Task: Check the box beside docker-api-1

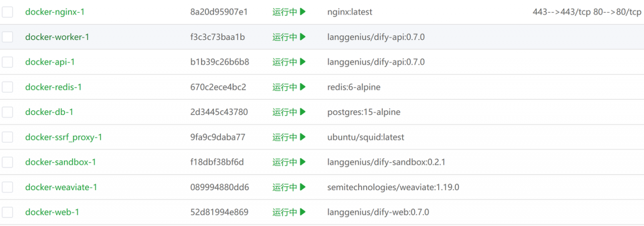Action: coord(7,62)
